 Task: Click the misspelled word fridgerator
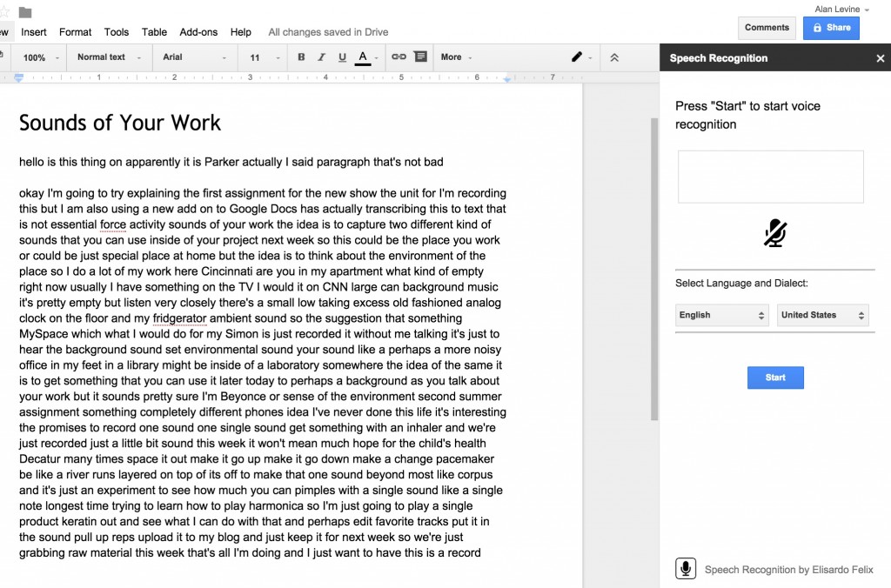[179, 318]
